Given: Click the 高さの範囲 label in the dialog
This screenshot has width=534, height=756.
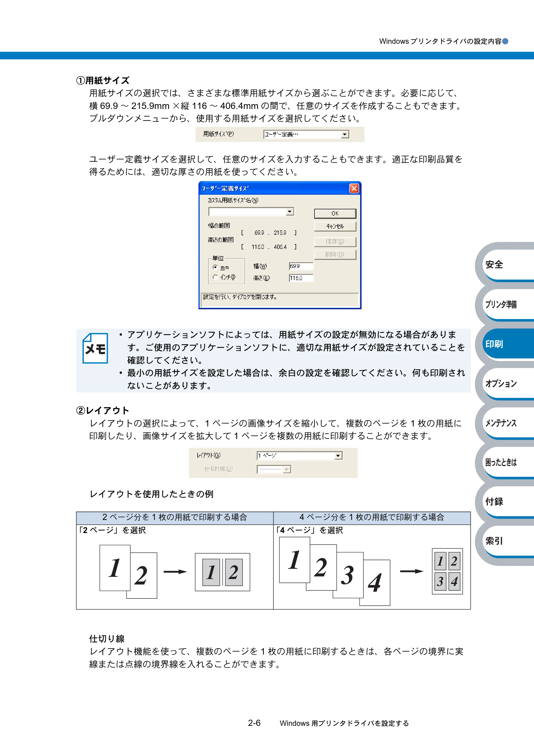Looking at the screenshot, I should (x=221, y=240).
